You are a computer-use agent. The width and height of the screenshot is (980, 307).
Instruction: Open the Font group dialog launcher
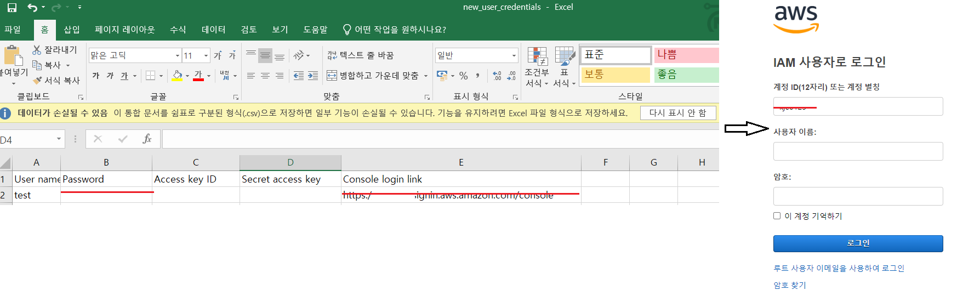(236, 97)
